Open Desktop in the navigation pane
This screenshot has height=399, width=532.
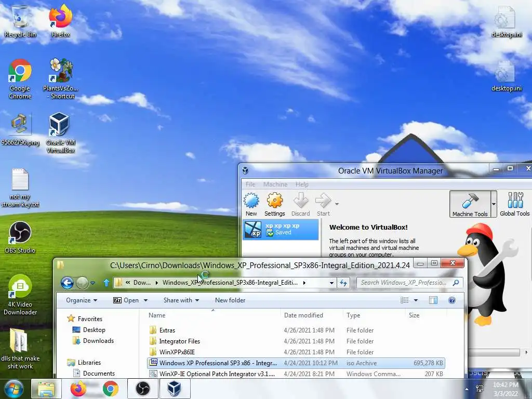(x=89, y=330)
